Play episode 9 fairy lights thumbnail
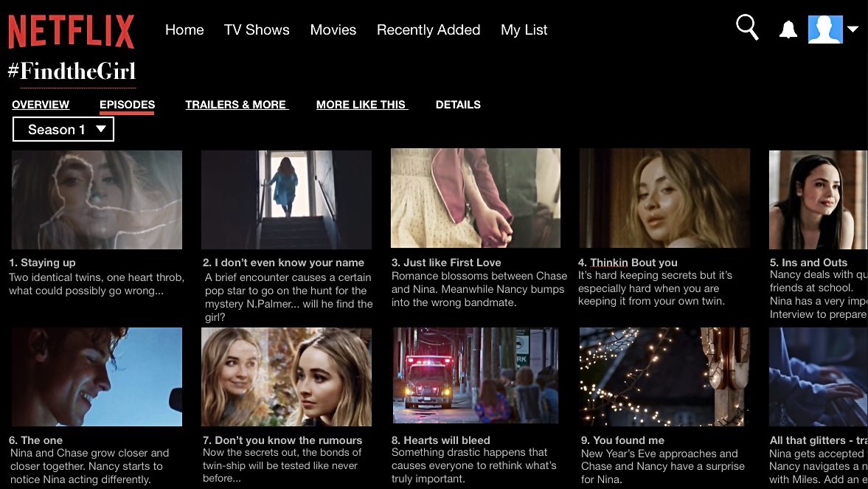The image size is (868, 489). pyautogui.click(x=664, y=377)
